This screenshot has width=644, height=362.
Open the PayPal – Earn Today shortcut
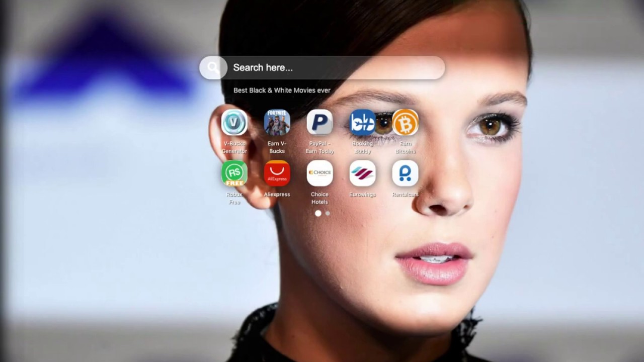319,122
